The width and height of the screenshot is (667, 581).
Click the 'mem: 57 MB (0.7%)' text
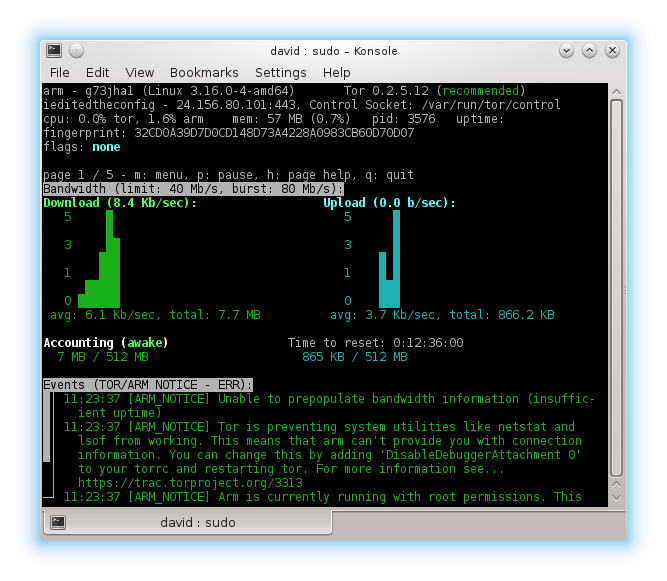point(291,119)
